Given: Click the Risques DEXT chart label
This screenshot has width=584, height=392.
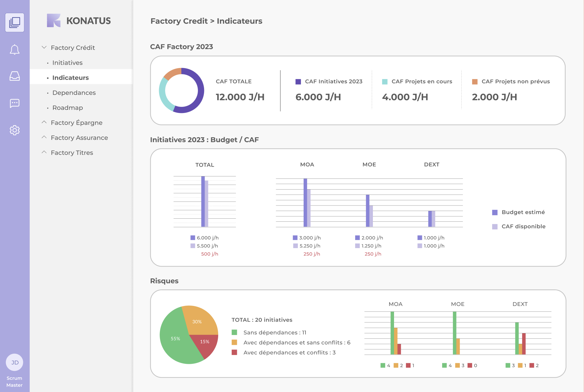Looking at the screenshot, I should 520,304.
